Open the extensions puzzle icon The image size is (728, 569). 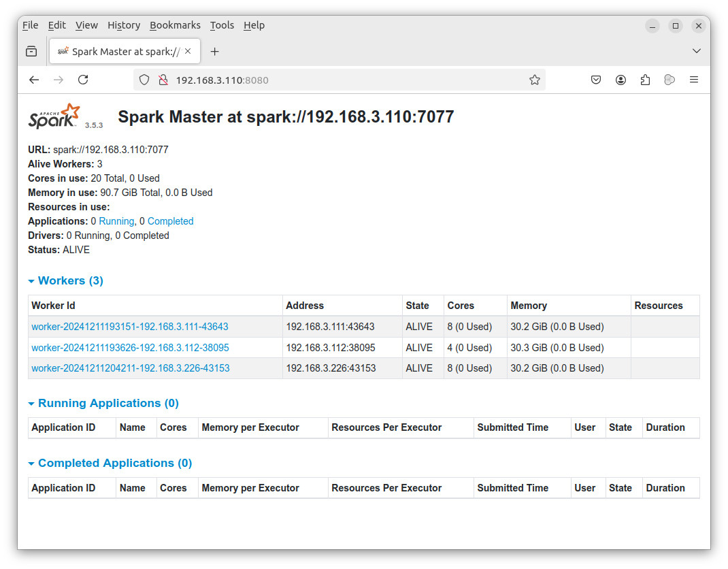pos(645,80)
